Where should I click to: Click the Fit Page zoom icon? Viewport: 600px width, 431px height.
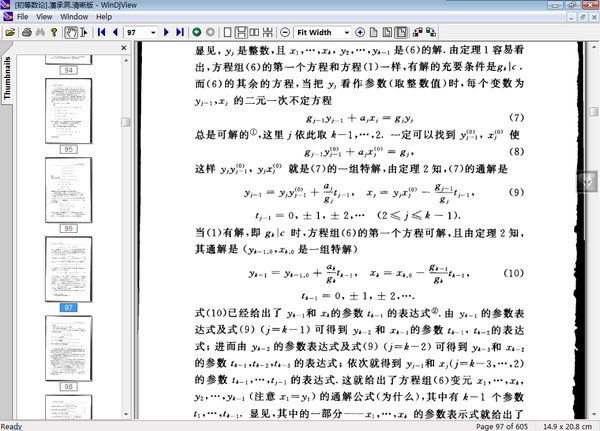[x=387, y=33]
